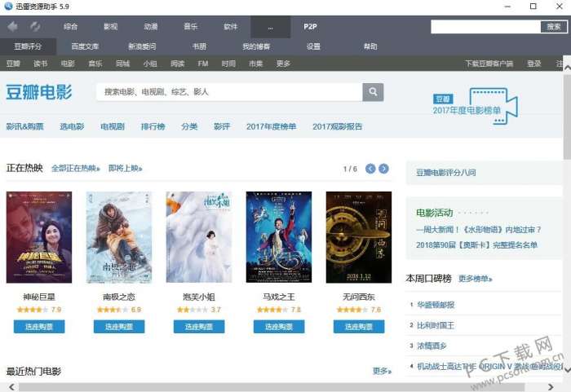Click the back arrow navigation icon
Viewport: 571px width, 392px height.
(x=13, y=27)
